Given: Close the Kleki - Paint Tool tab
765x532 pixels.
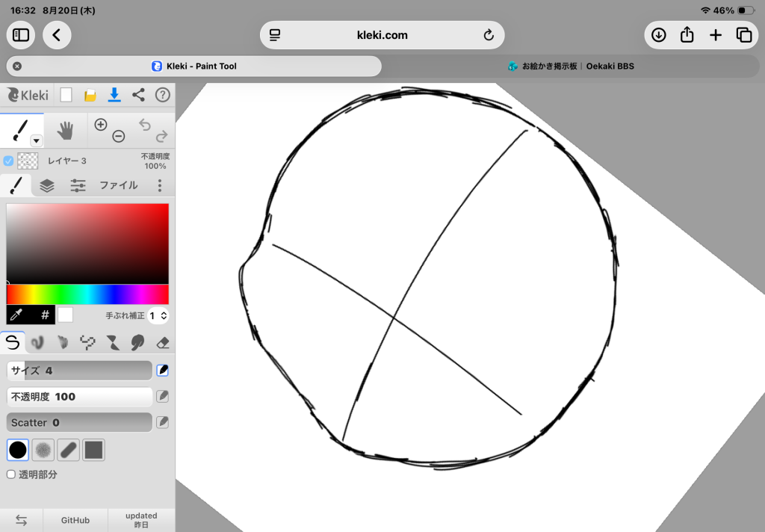Looking at the screenshot, I should 17,66.
